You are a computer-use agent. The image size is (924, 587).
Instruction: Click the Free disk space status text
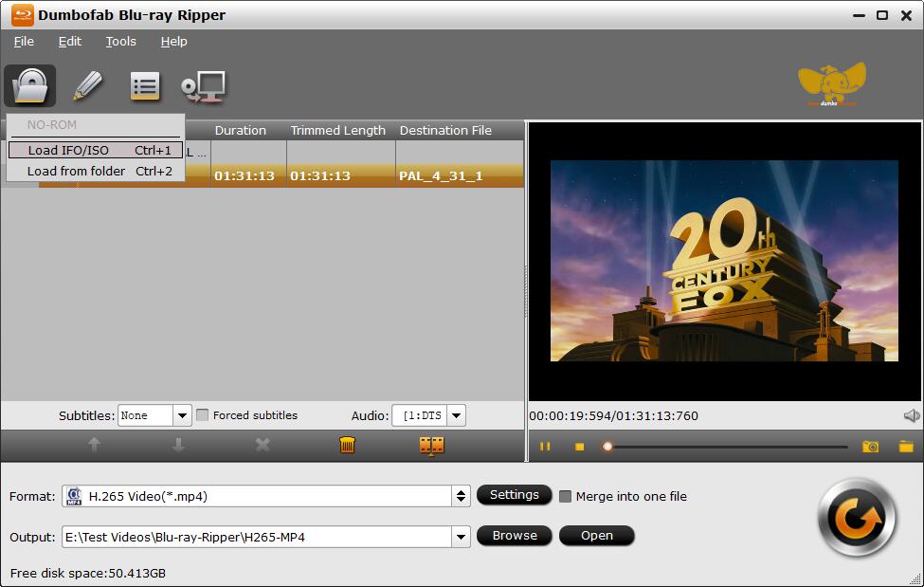[x=88, y=574]
